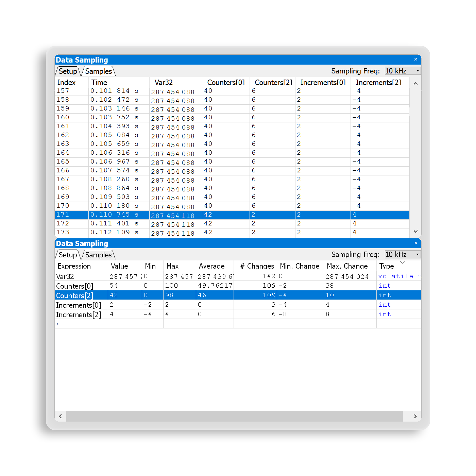Click the Time column header
The width and height of the screenshot is (476, 476).
pos(99,83)
